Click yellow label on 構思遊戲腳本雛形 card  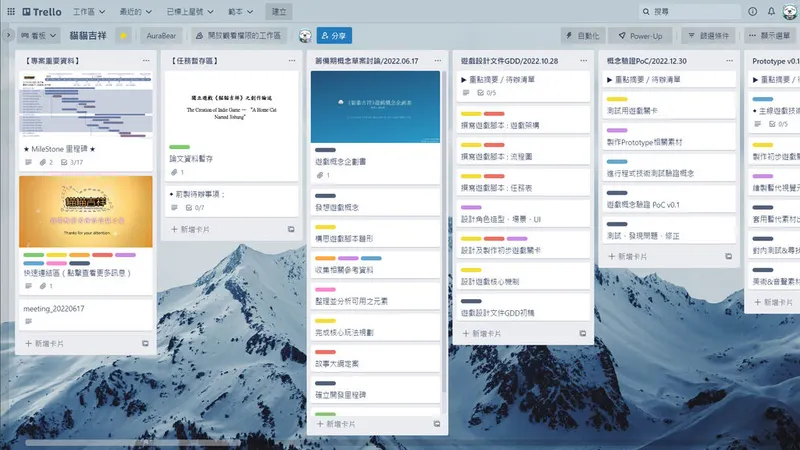coord(325,227)
